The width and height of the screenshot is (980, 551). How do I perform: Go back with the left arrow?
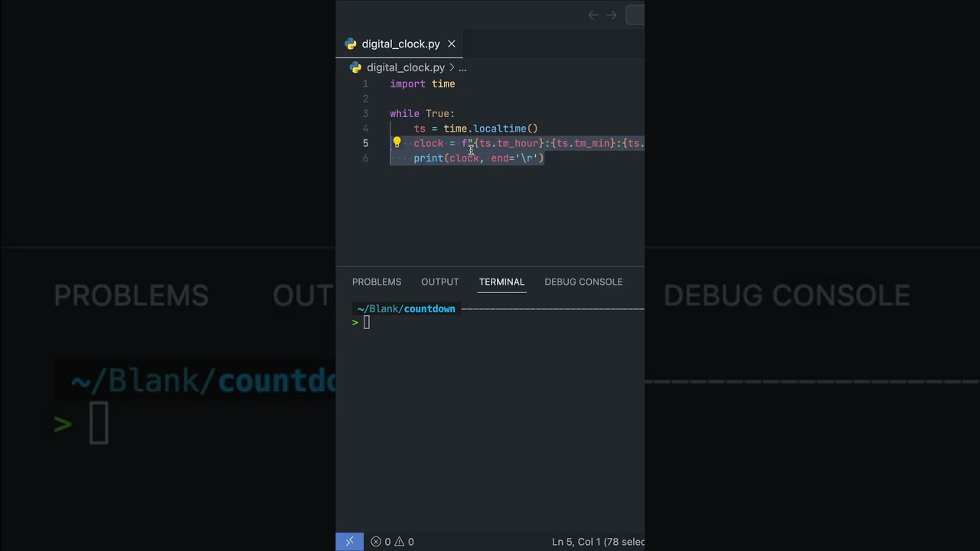coord(593,15)
